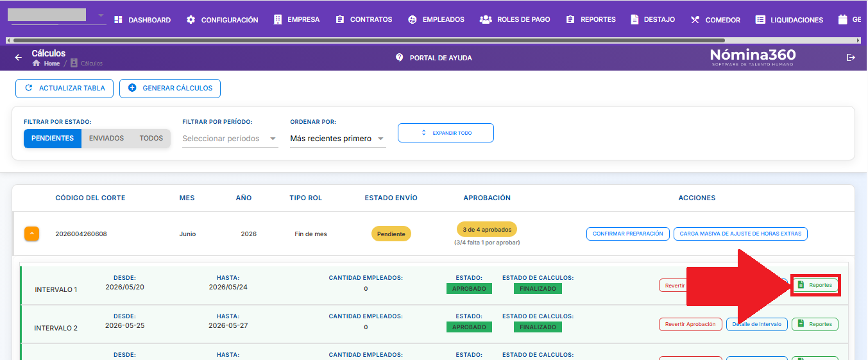This screenshot has width=868, height=360.
Task: Click the Comedor utensils icon
Action: 695,20
